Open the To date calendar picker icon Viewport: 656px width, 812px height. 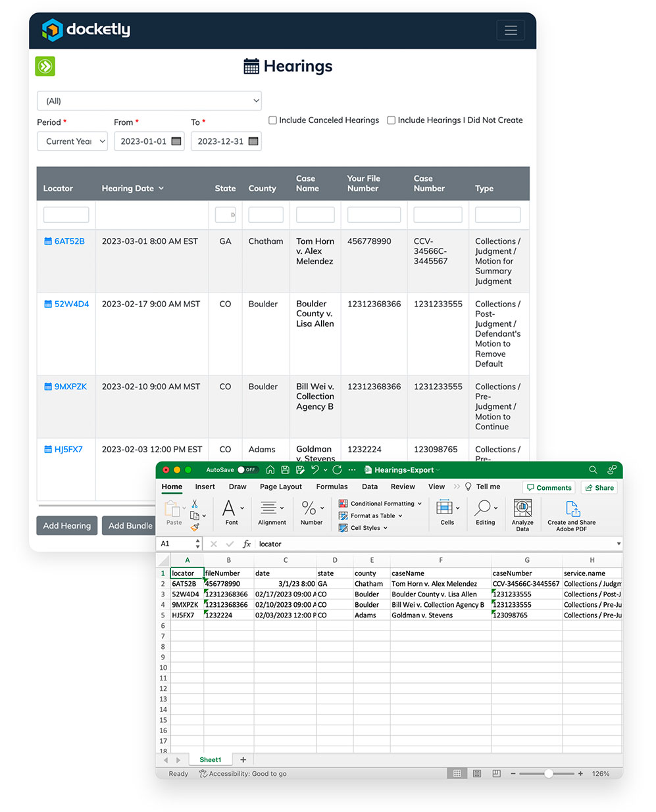pyautogui.click(x=253, y=141)
